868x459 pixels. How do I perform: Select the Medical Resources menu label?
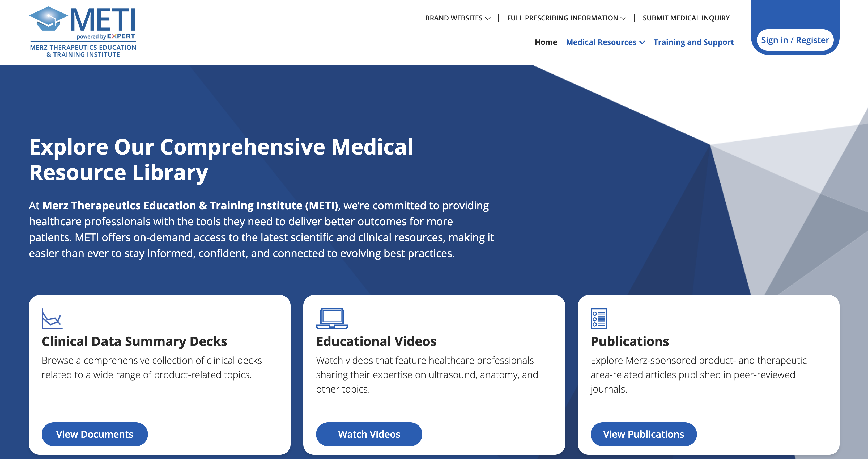pyautogui.click(x=601, y=42)
